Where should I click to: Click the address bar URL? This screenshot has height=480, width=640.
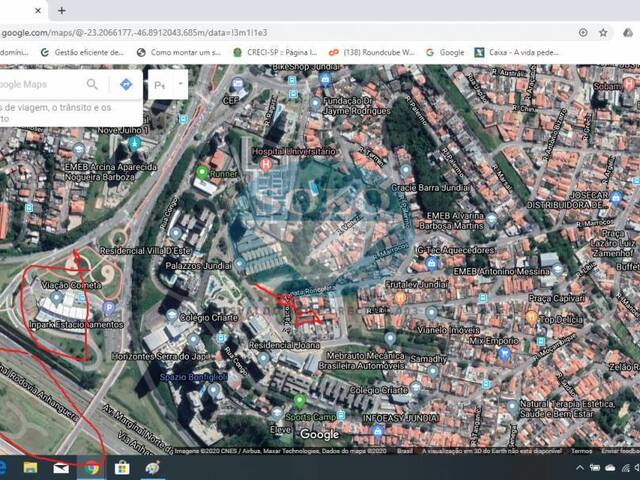tap(135, 33)
